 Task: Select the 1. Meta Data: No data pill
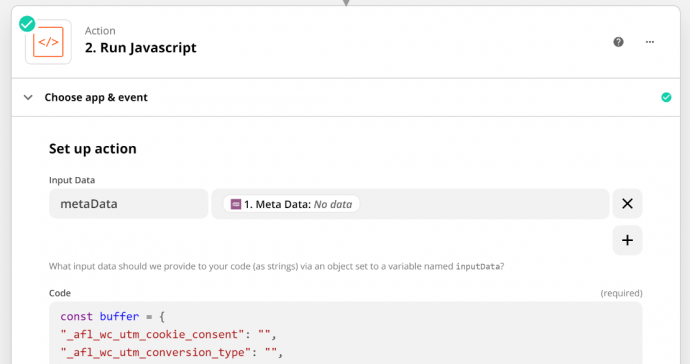pos(291,204)
